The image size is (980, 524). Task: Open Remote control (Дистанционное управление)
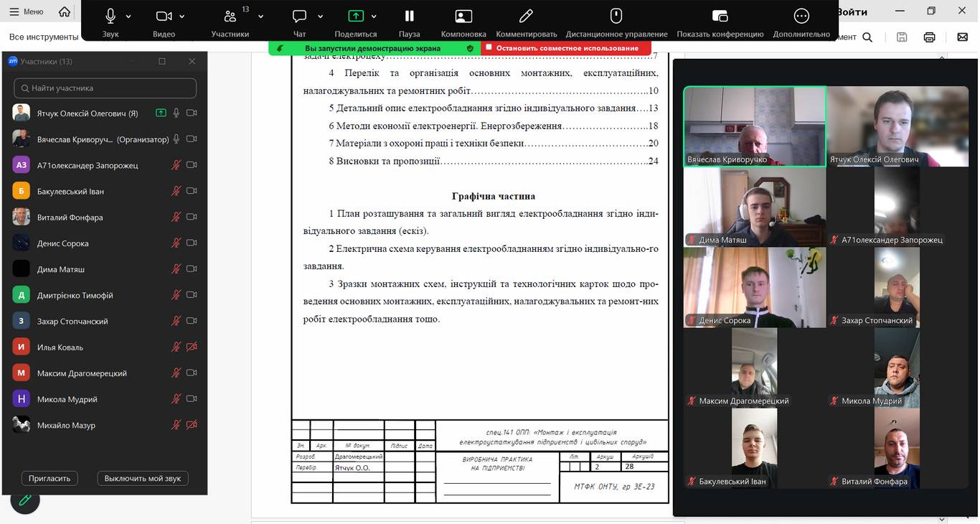click(x=616, y=17)
